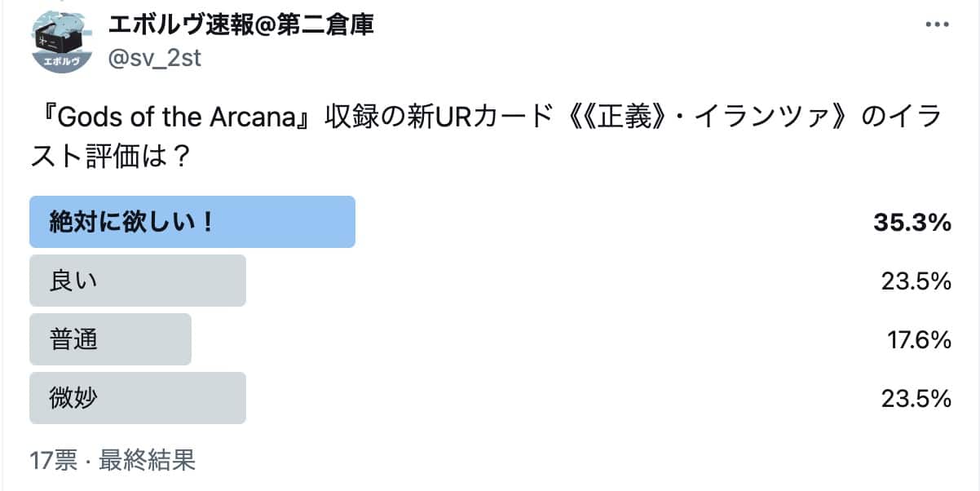Click the highlighted blue winning poll bar
Image resolution: width=980 pixels, height=491 pixels.
[x=192, y=221]
